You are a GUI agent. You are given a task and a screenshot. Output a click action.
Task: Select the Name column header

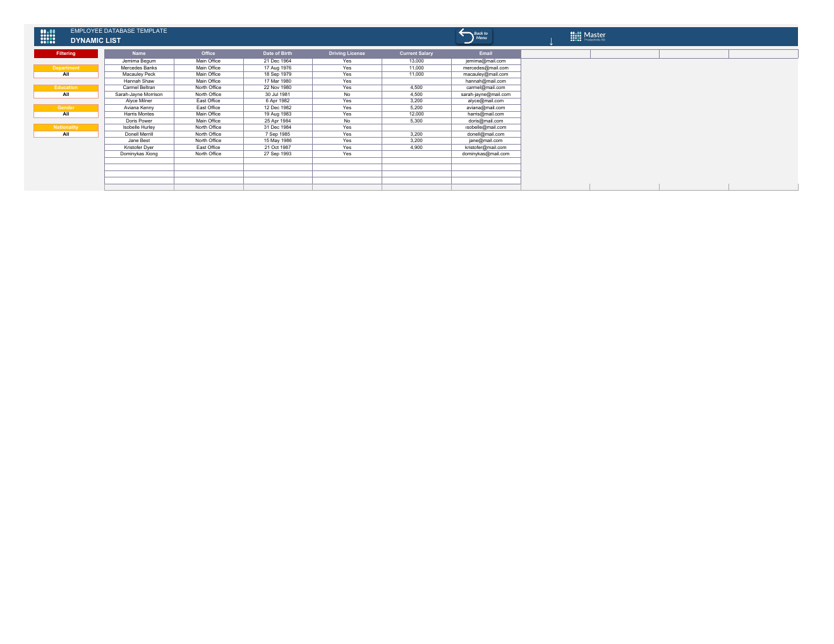click(x=139, y=54)
